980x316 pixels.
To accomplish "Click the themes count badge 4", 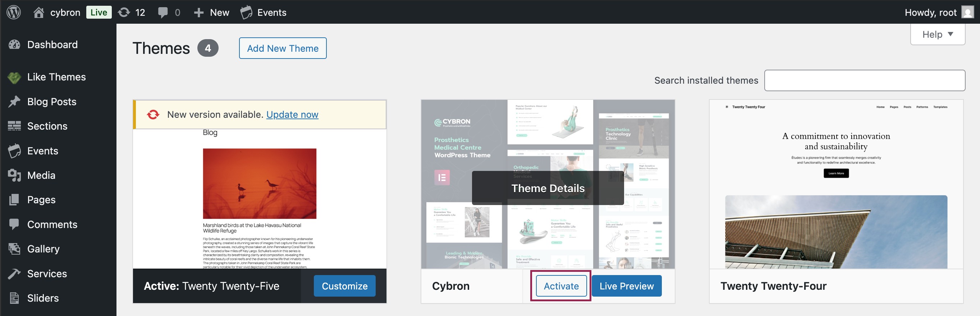I will 208,48.
